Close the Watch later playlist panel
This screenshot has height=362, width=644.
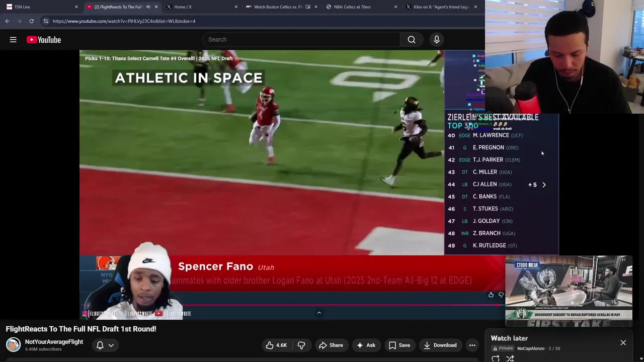623,343
